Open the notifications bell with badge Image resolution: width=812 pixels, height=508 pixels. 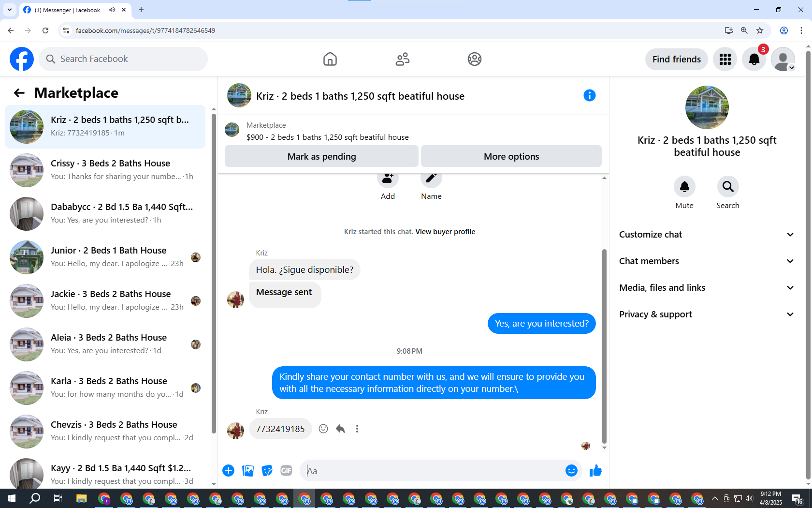tap(754, 59)
